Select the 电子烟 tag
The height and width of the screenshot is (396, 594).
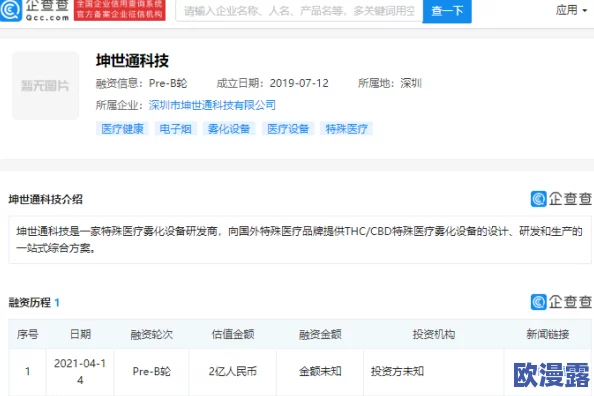[175, 129]
